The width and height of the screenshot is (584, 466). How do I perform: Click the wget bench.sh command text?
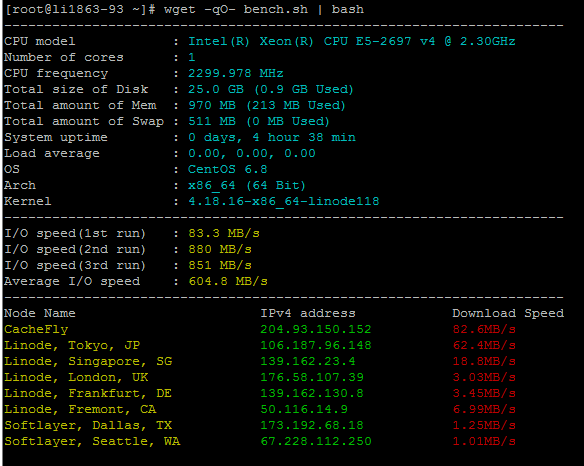click(x=264, y=9)
